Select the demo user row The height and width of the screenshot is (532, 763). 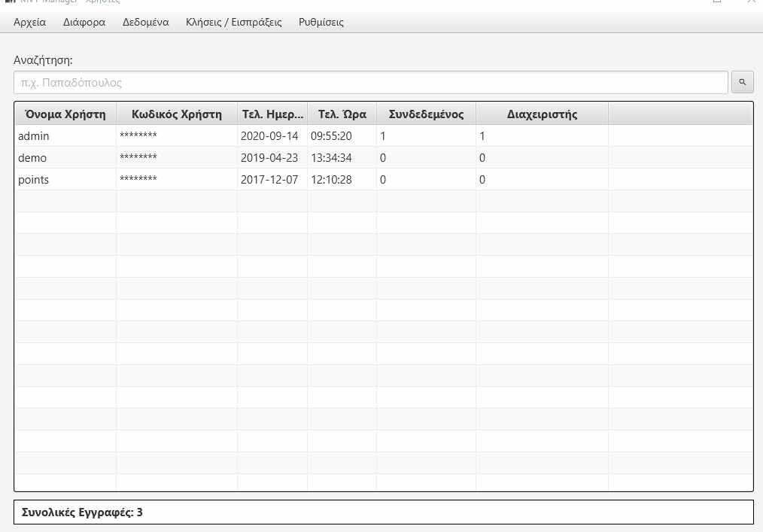click(384, 158)
